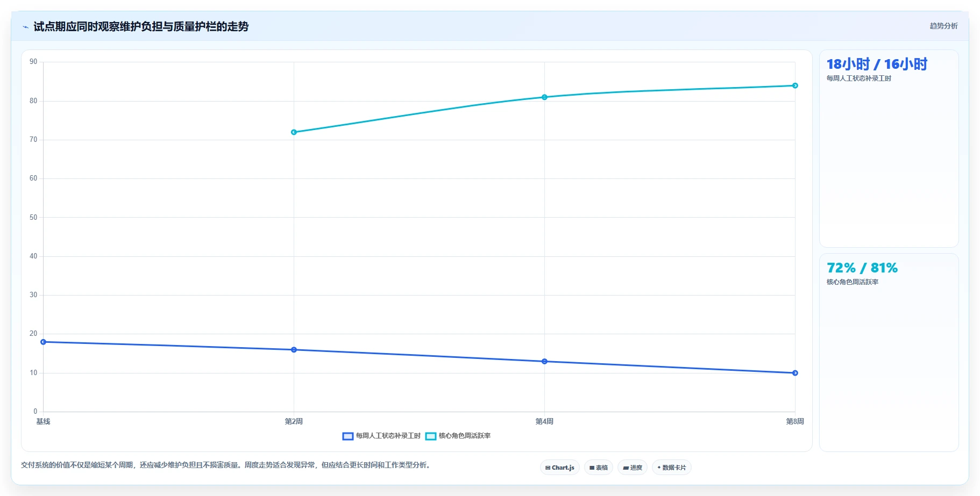Click the 40 y-axis label
This screenshot has height=496, width=980.
pos(33,256)
